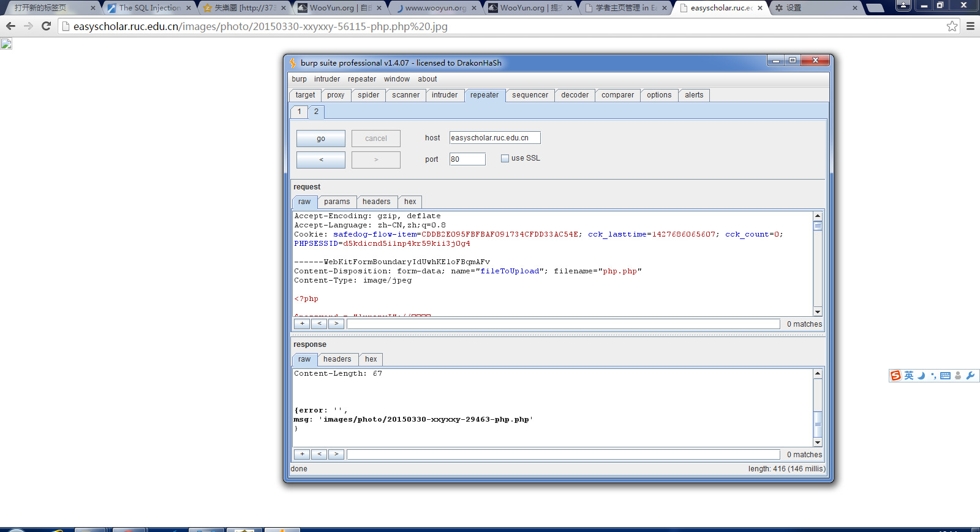Click the host input field
Viewport: 980px width, 532px height.
coord(495,138)
